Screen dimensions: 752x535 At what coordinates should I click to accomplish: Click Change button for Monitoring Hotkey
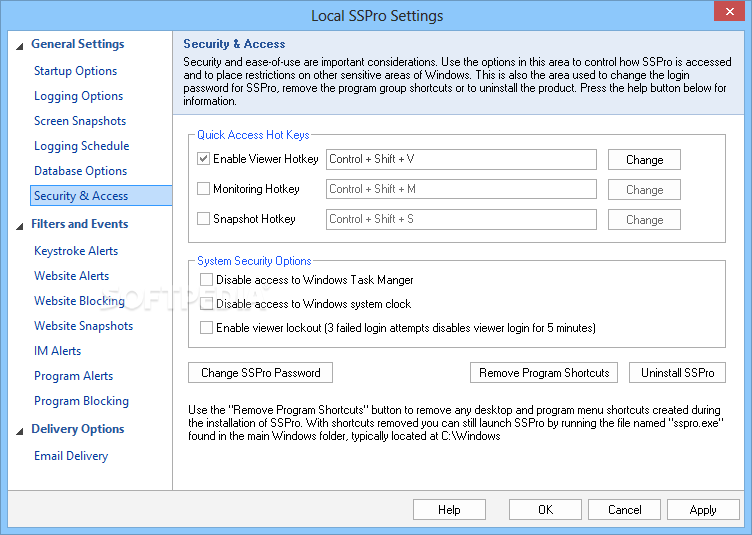(644, 189)
